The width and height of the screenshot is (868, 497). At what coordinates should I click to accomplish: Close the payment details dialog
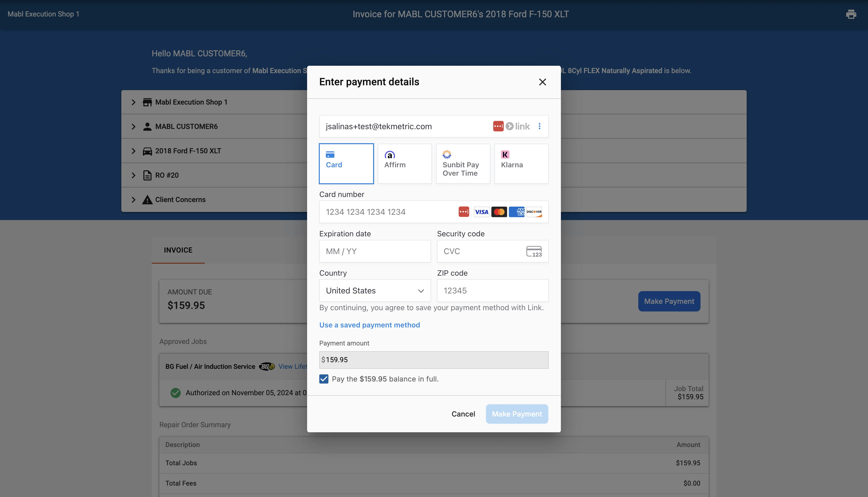(x=543, y=82)
